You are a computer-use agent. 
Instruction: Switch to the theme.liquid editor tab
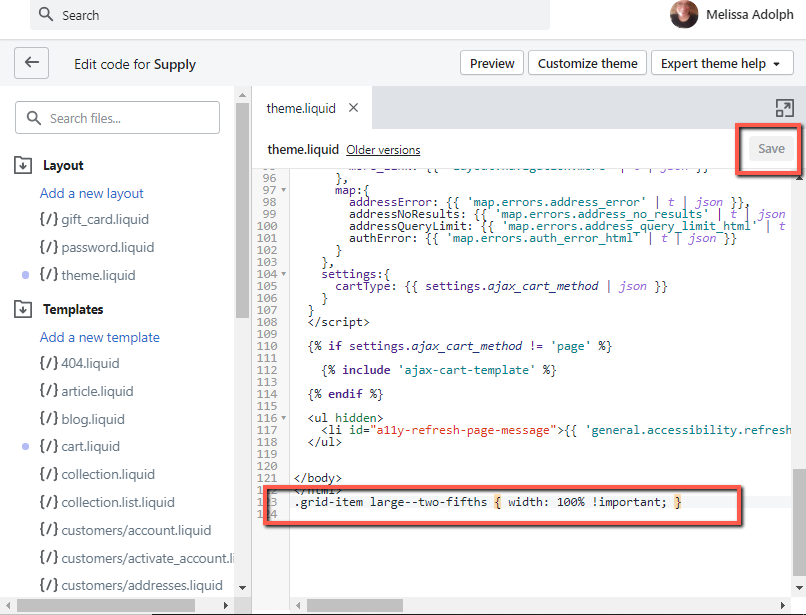(x=301, y=108)
